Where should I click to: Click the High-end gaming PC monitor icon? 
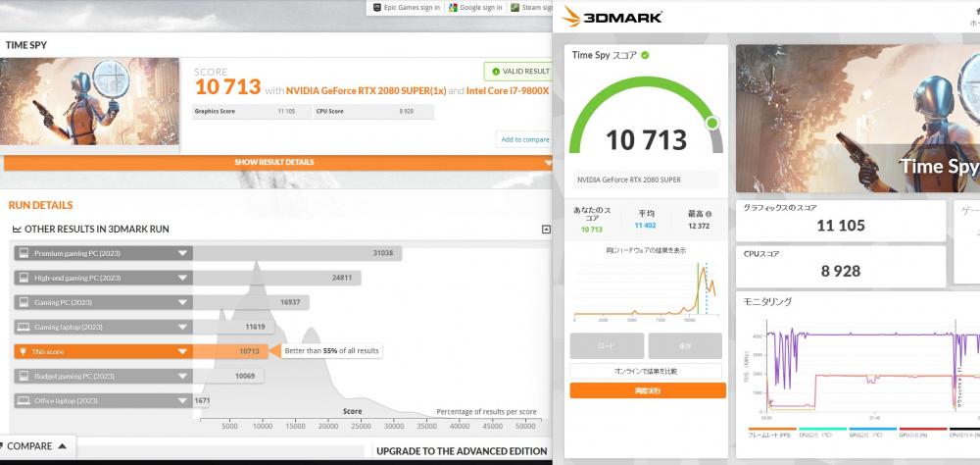tap(24, 278)
